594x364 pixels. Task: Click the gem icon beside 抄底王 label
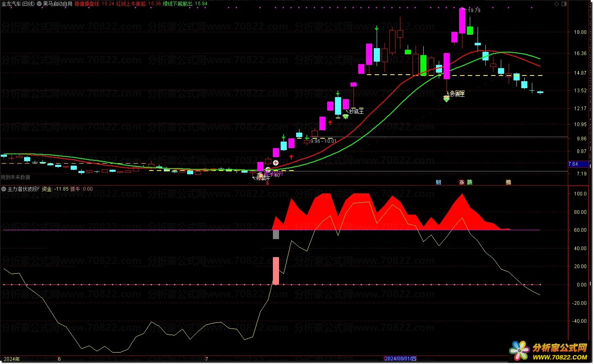[346, 117]
